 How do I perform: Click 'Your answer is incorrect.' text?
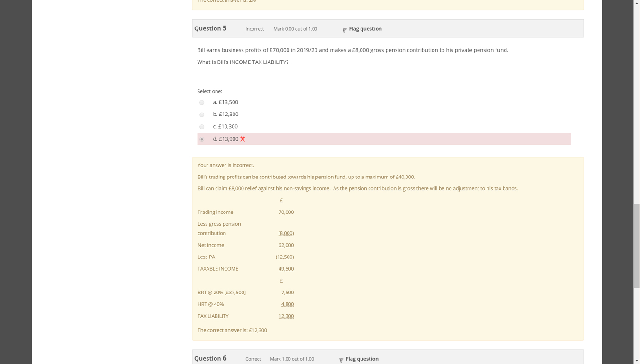pos(226,165)
